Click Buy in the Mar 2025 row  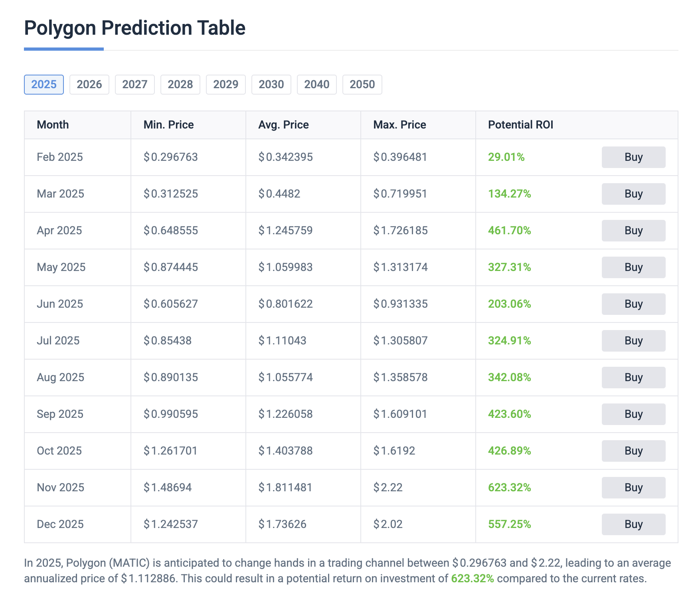(634, 194)
